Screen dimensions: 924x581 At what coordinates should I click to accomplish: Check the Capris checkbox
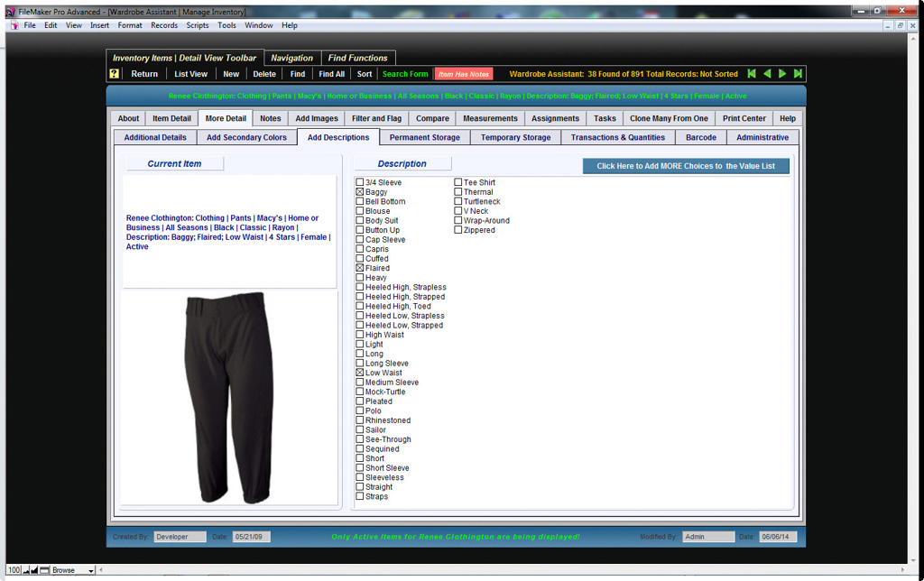point(359,249)
